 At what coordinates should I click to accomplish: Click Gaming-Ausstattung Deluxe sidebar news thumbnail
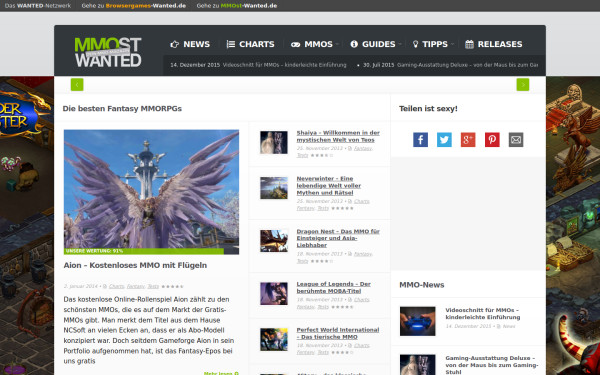click(x=417, y=365)
